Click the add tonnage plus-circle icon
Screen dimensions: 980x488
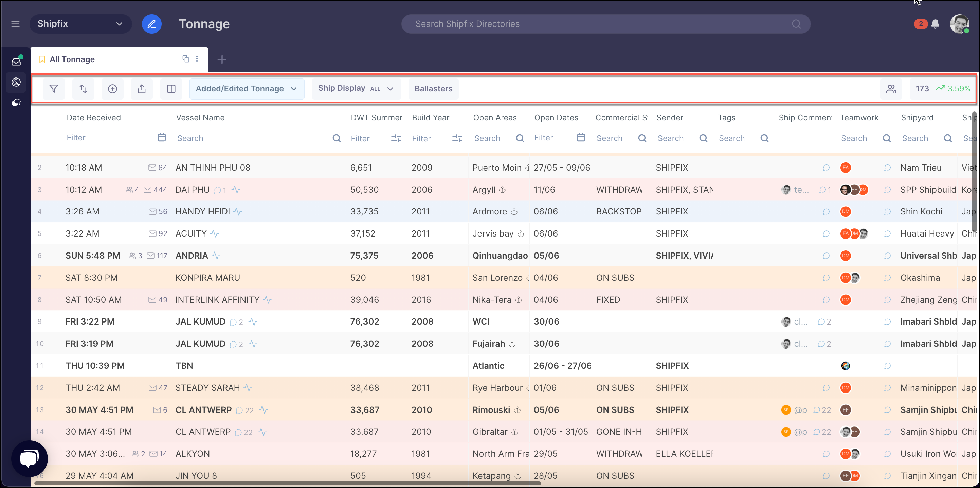click(113, 89)
